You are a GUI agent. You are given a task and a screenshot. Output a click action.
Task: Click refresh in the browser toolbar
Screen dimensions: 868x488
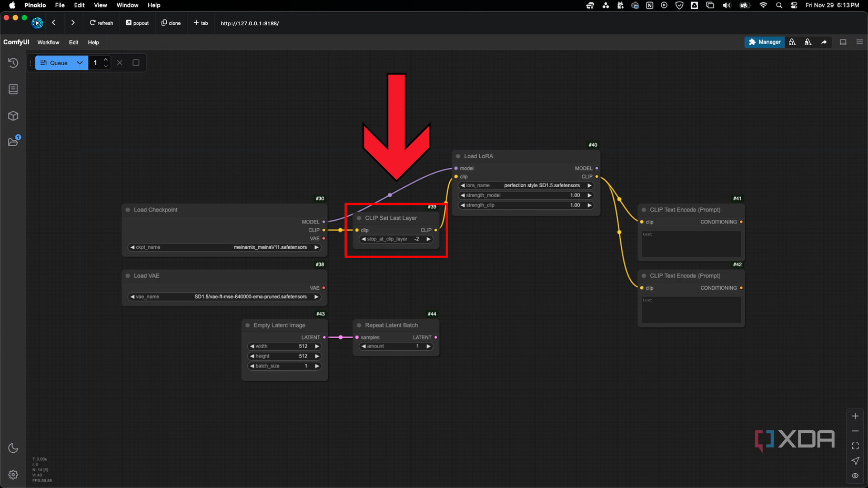101,23
